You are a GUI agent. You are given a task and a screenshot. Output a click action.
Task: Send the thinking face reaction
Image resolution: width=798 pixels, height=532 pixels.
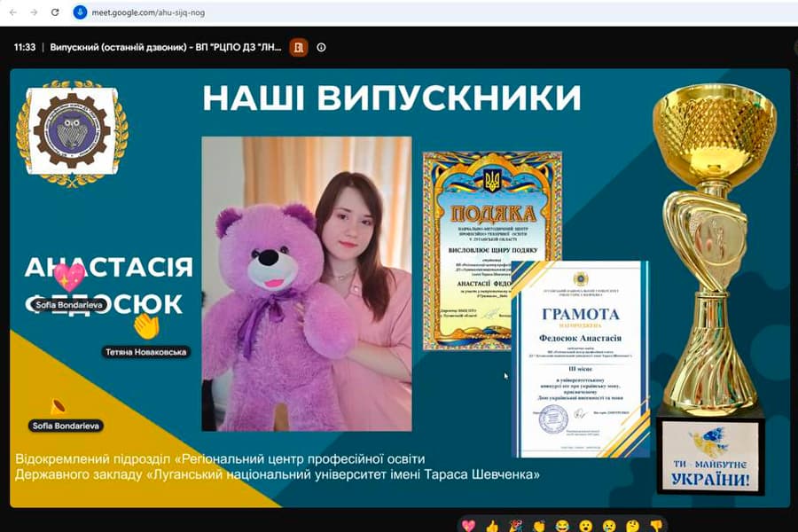click(632, 526)
